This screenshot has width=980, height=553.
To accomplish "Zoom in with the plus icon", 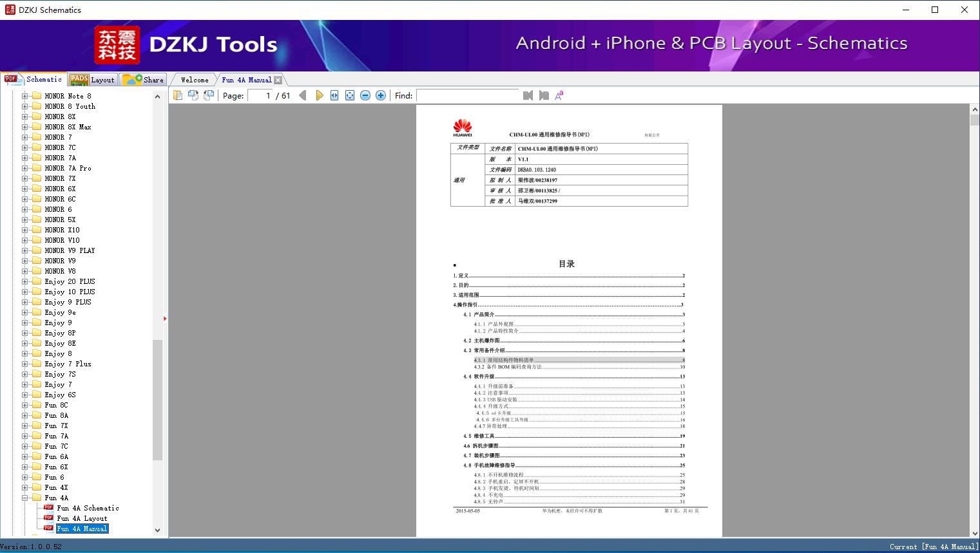I will click(381, 95).
